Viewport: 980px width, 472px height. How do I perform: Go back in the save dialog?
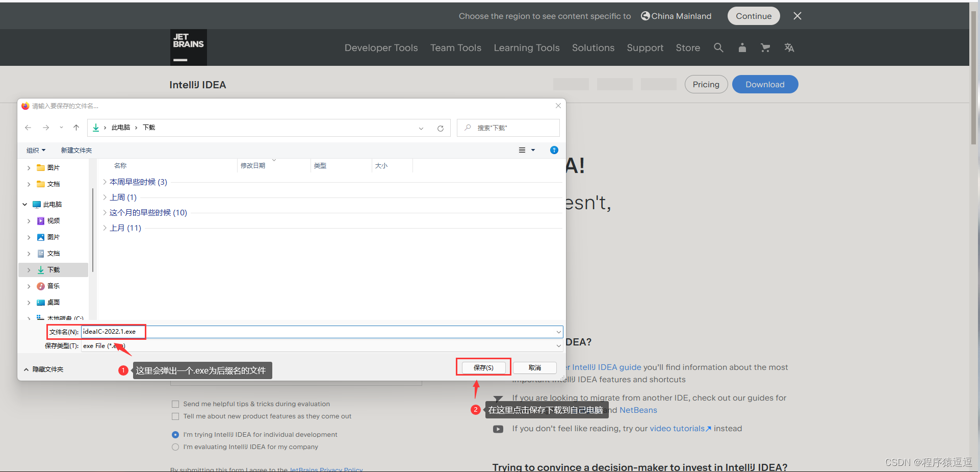click(x=28, y=128)
